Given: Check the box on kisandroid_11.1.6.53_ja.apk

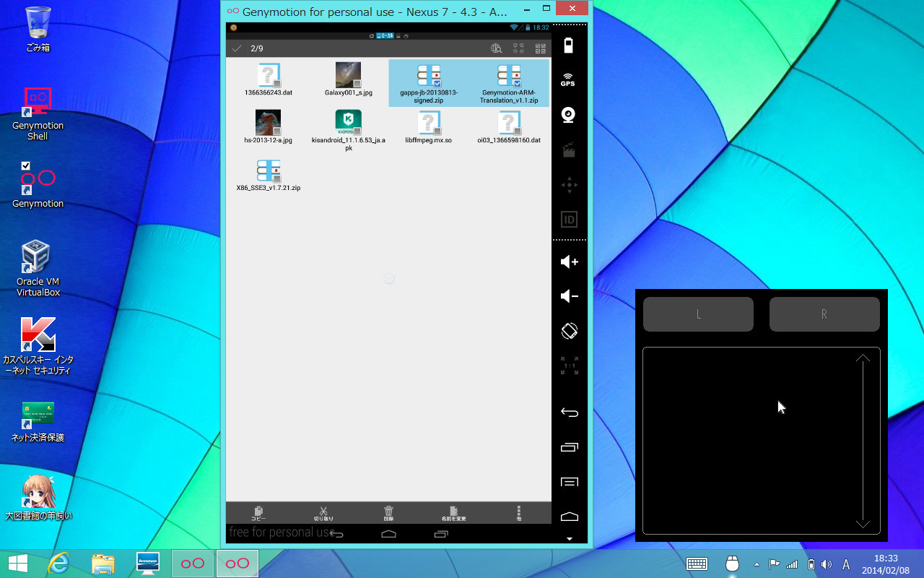Looking at the screenshot, I should 357,131.
